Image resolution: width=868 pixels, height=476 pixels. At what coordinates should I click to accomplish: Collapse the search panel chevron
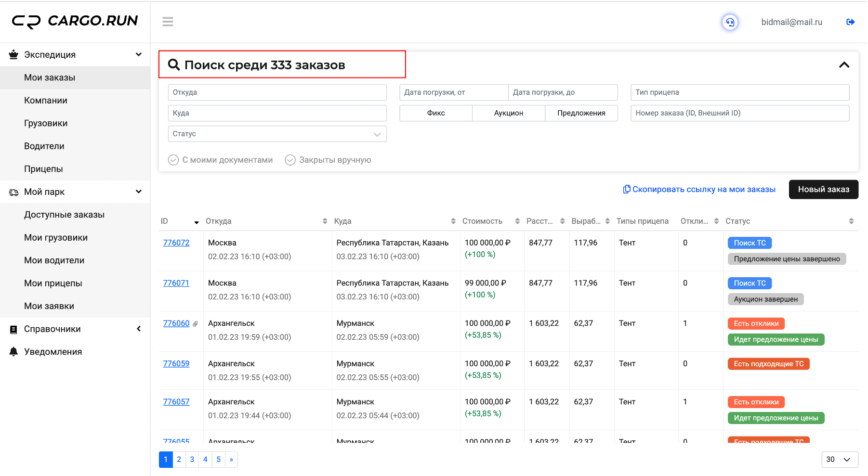click(844, 64)
